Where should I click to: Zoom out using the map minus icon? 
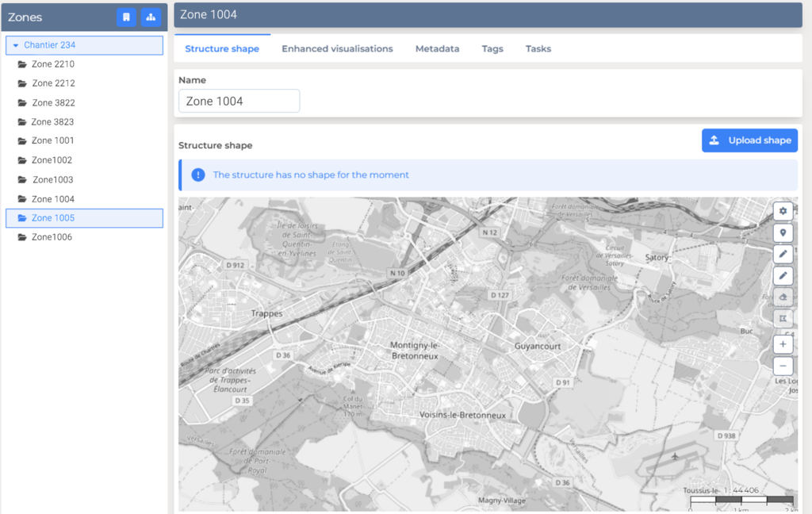pos(783,366)
